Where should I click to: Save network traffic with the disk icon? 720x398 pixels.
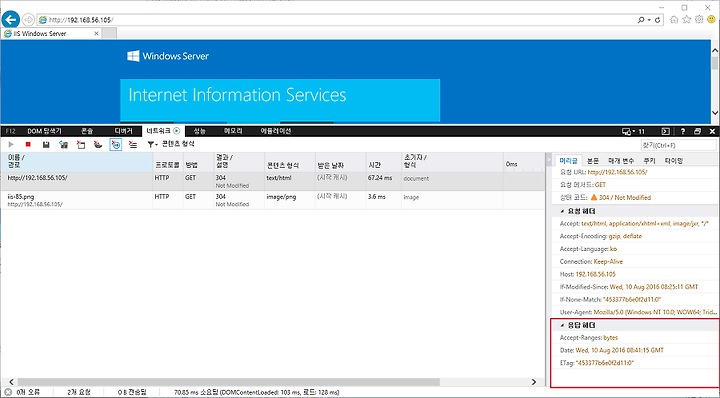tap(46, 145)
